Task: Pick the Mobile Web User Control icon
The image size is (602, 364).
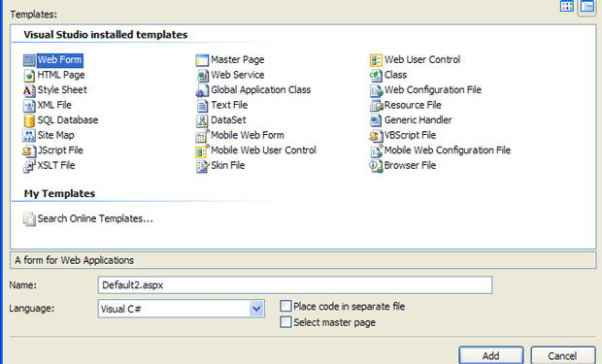Action: click(x=202, y=150)
